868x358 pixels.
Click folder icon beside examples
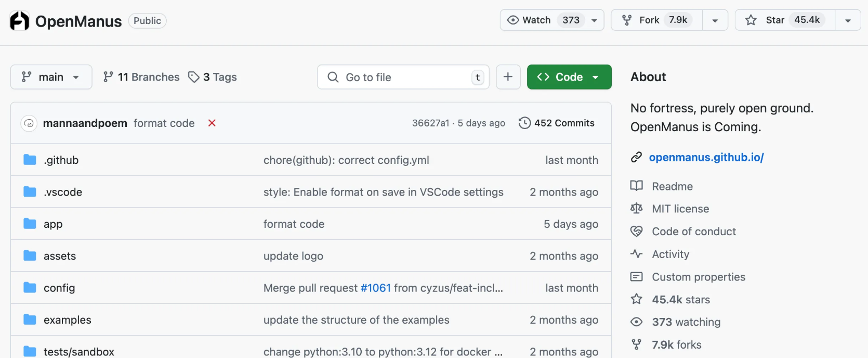pyautogui.click(x=30, y=319)
